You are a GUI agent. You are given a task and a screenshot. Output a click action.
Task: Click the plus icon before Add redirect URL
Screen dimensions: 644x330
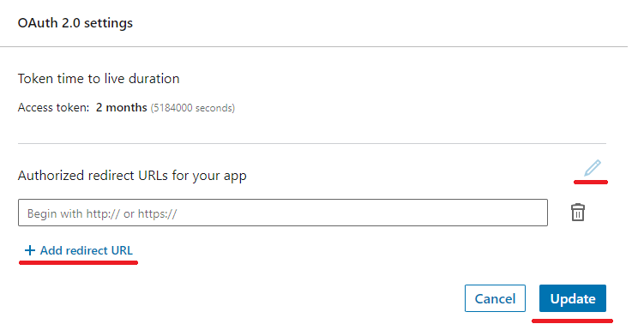[29, 250]
